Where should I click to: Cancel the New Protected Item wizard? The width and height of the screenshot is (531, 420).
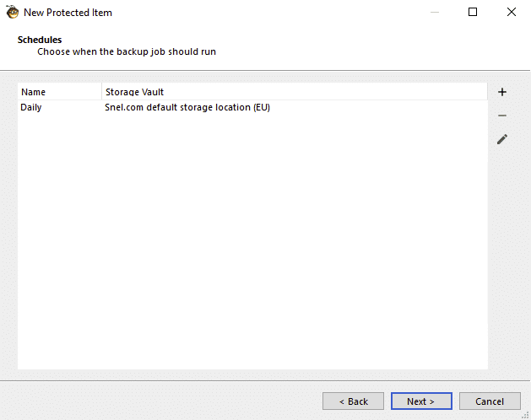point(490,401)
